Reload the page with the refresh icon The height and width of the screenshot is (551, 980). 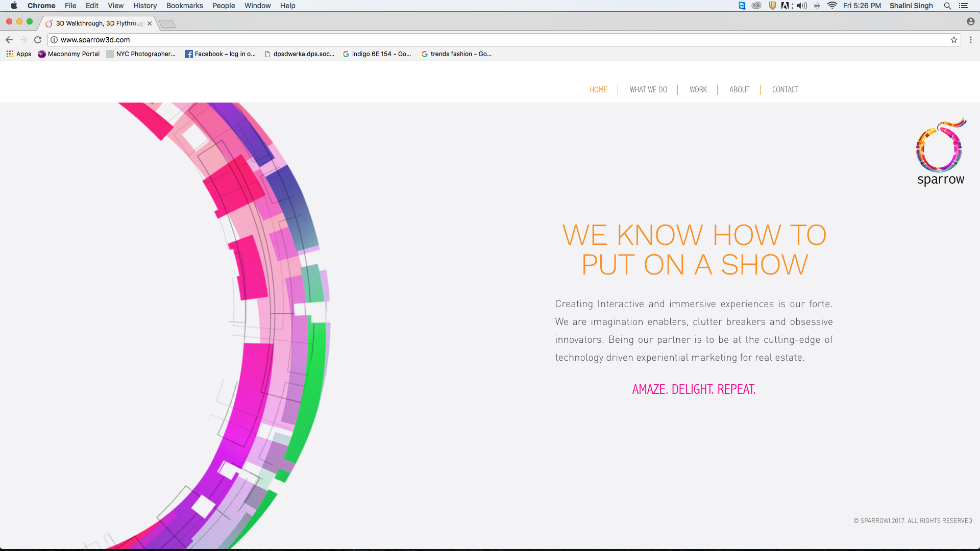38,40
